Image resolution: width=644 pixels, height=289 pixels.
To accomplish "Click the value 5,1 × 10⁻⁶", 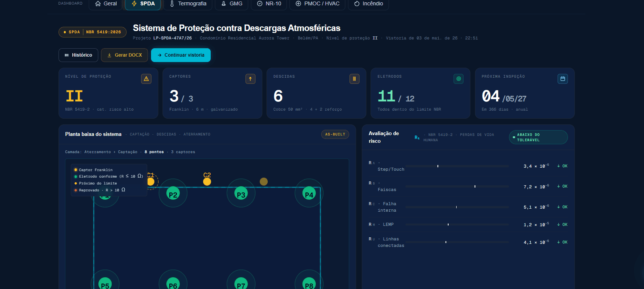I will (x=536, y=207).
